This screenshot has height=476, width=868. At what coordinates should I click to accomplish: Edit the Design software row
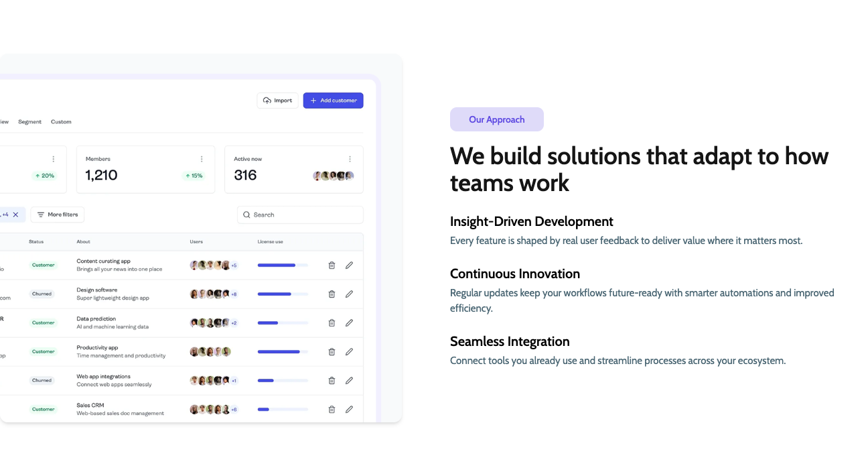349,294
